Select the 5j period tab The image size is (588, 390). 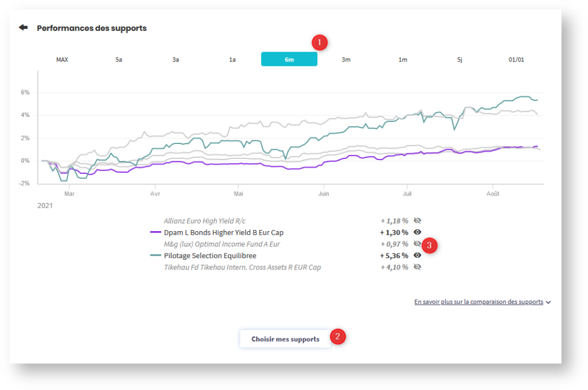tap(460, 60)
